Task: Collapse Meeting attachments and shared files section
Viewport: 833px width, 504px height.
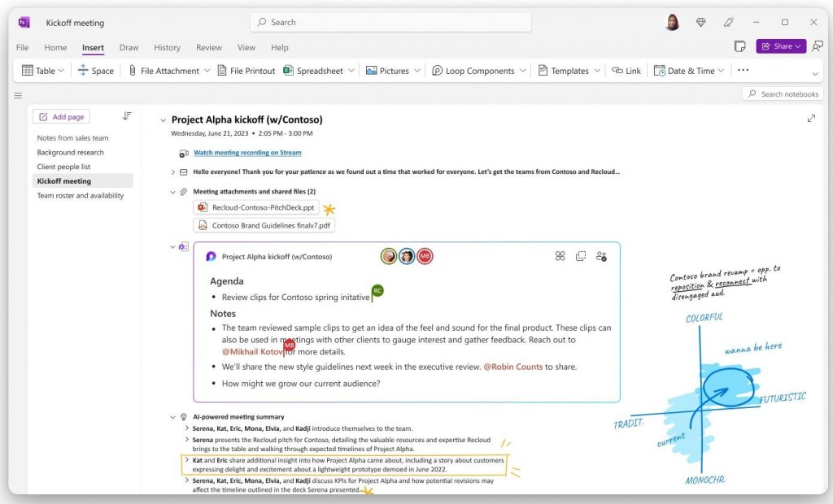Action: 172,193
